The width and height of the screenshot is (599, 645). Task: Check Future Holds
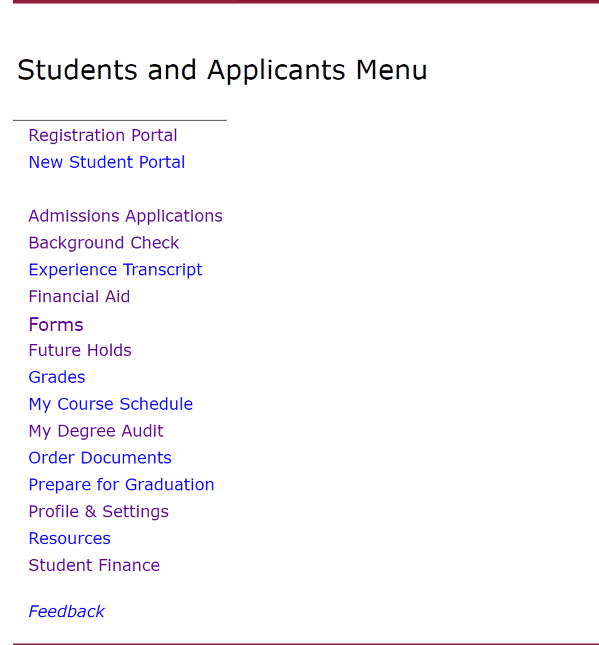click(x=80, y=350)
